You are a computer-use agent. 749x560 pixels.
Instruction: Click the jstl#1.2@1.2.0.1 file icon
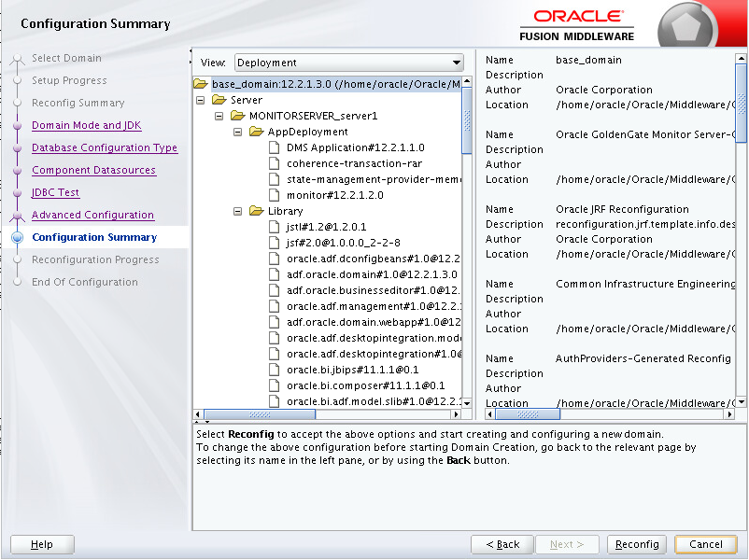click(275, 227)
